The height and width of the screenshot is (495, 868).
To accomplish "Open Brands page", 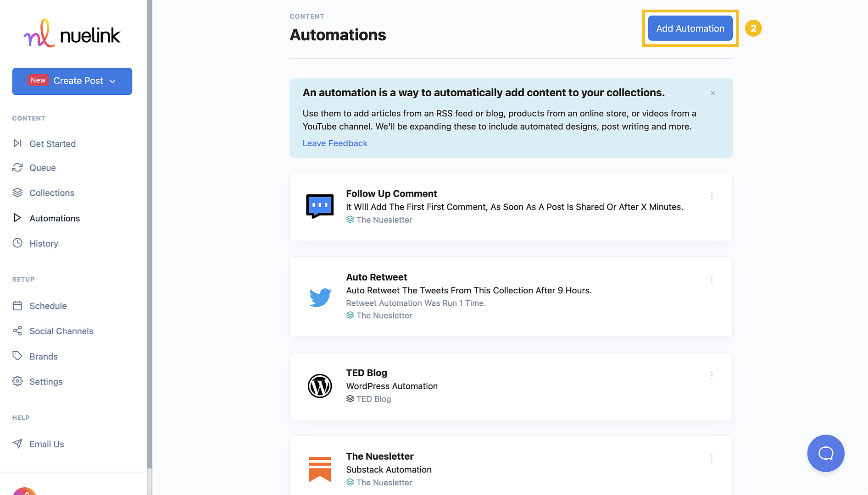I will [x=44, y=356].
